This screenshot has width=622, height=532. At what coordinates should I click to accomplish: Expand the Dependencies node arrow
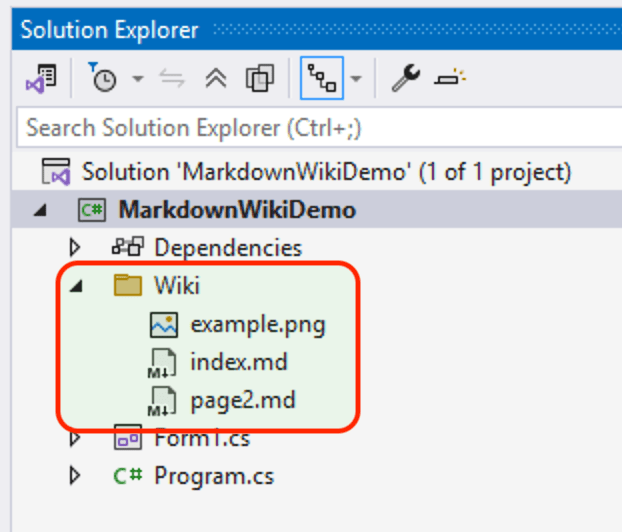pyautogui.click(x=74, y=248)
